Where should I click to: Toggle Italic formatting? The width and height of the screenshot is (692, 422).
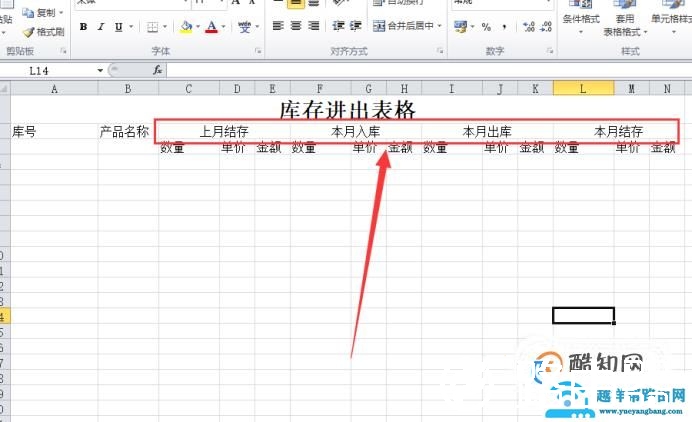click(101, 27)
